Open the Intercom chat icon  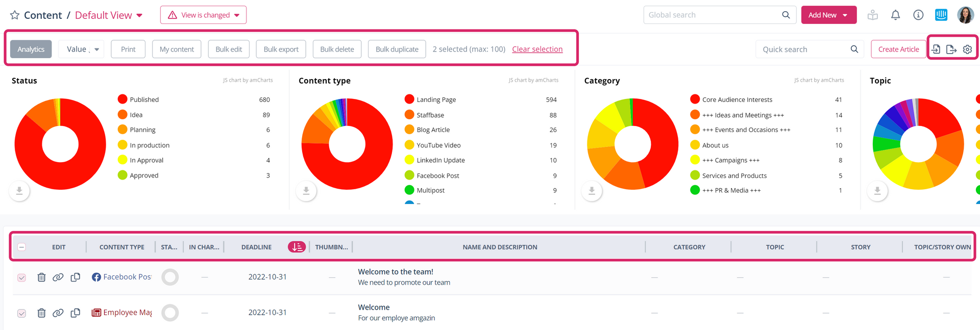point(941,15)
